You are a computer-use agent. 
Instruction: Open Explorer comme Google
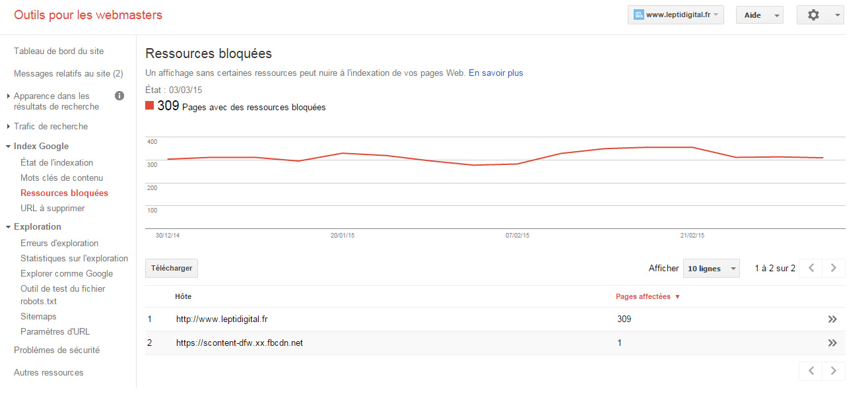(x=67, y=273)
